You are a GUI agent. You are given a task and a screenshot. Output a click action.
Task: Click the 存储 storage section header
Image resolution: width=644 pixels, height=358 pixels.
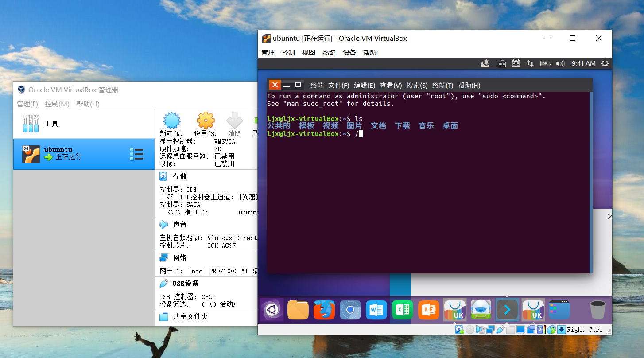[x=180, y=176]
